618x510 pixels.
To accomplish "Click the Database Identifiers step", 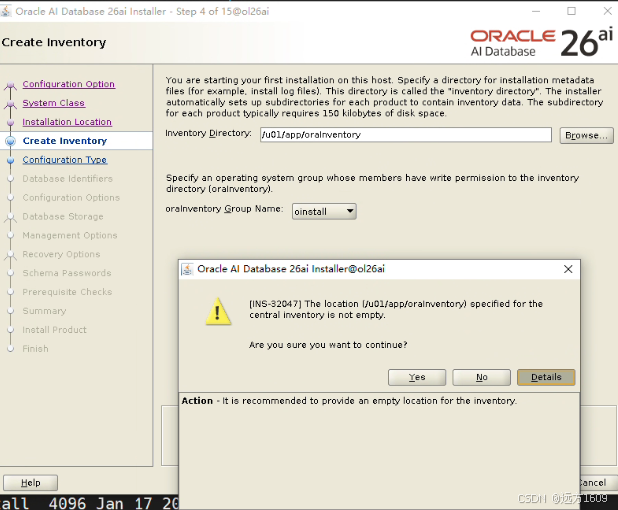I will (x=67, y=179).
